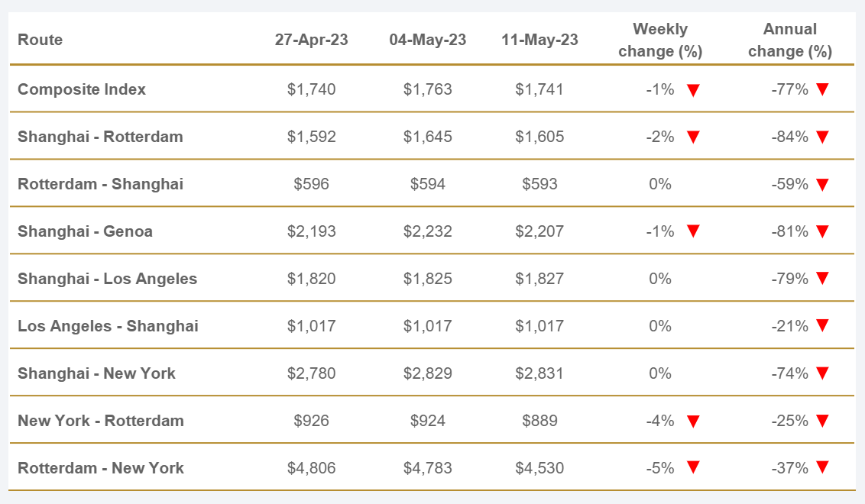
Task: Select the 11-May-23 column header
Action: click(539, 40)
